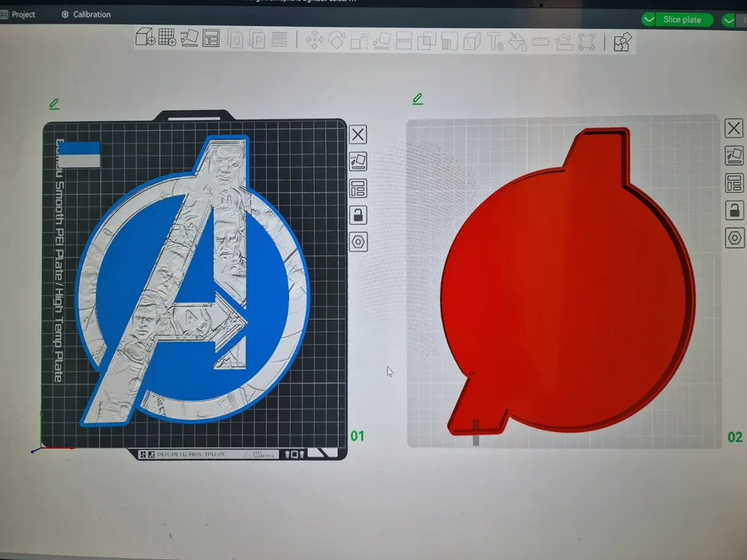Click the Split to parts icon
The image size is (747, 560).
(x=257, y=39)
